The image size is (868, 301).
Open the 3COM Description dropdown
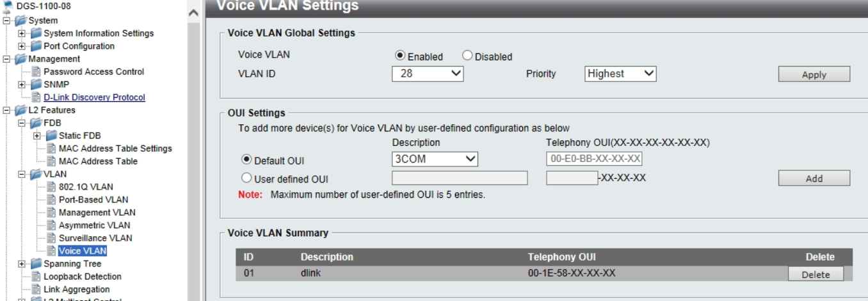point(435,159)
